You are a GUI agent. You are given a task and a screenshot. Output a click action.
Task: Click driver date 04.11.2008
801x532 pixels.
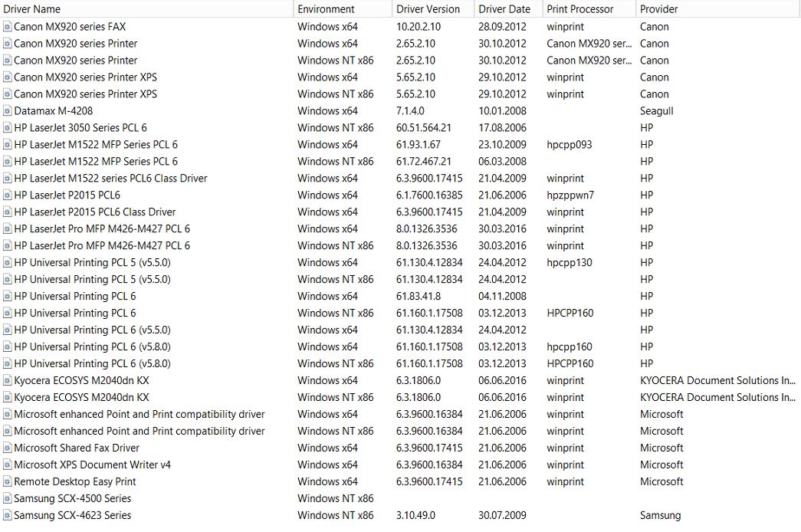502,297
